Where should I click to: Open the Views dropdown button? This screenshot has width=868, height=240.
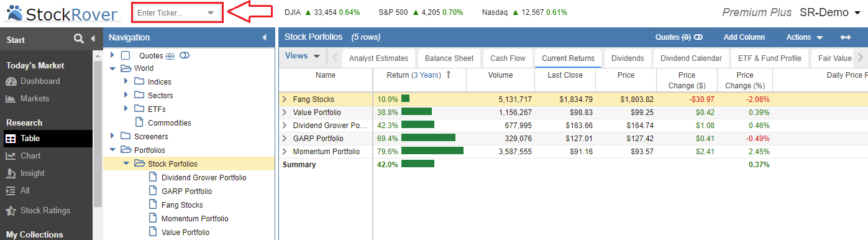tap(303, 56)
